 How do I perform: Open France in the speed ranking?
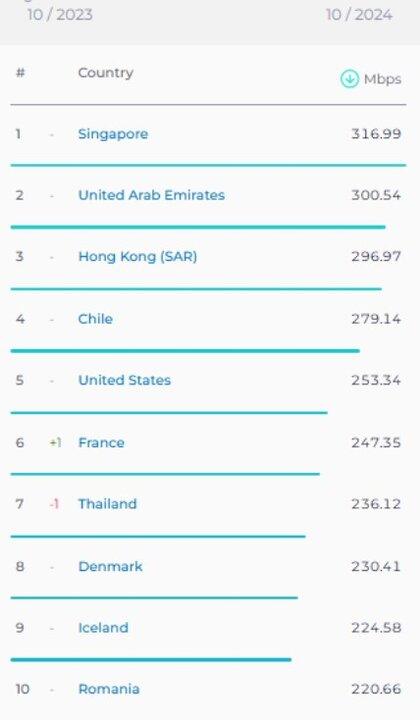pyautogui.click(x=101, y=443)
